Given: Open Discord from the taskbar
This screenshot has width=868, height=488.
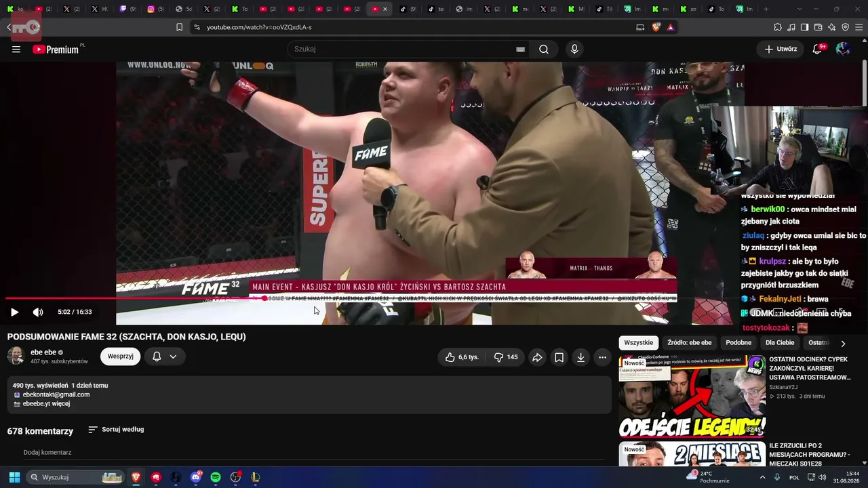Looking at the screenshot, I should 196,477.
